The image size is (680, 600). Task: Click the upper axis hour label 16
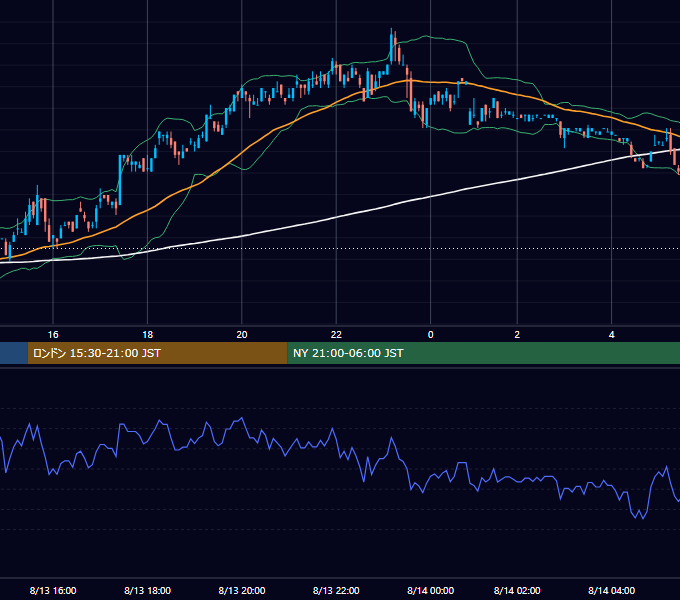tap(53, 335)
